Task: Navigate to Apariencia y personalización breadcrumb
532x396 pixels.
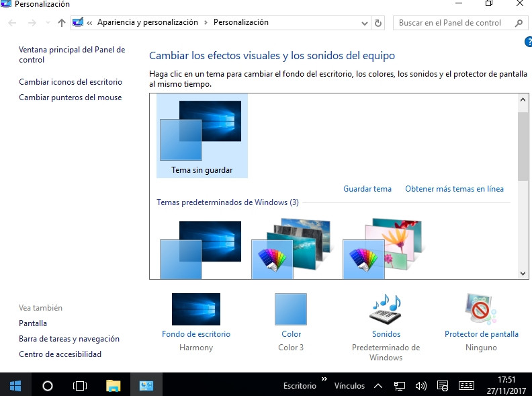Action: tap(147, 23)
